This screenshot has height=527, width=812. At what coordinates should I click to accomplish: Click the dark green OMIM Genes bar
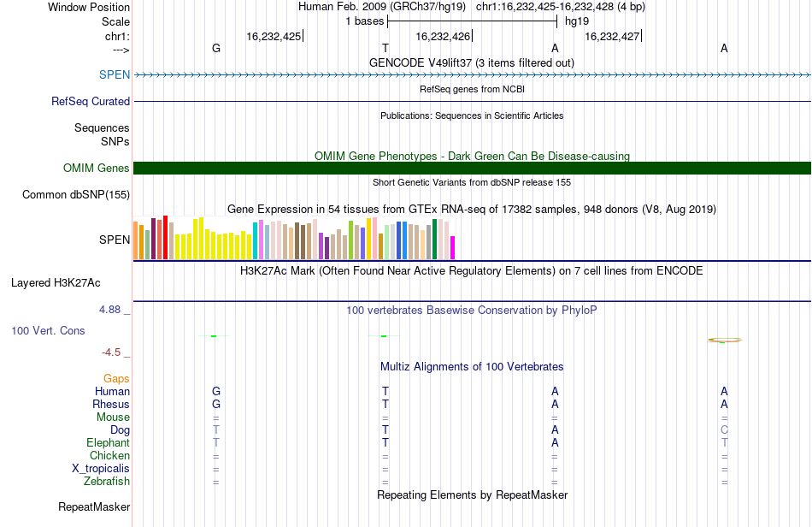(472, 168)
